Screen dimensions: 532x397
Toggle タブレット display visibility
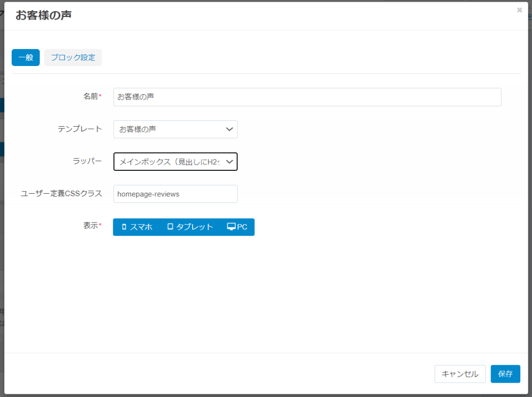190,227
